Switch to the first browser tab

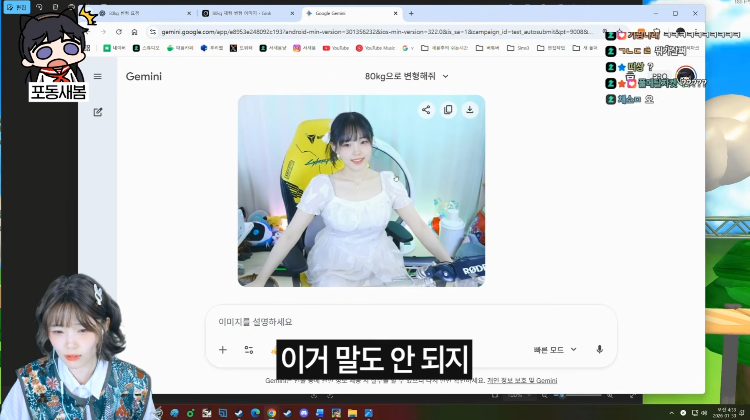tap(143, 13)
